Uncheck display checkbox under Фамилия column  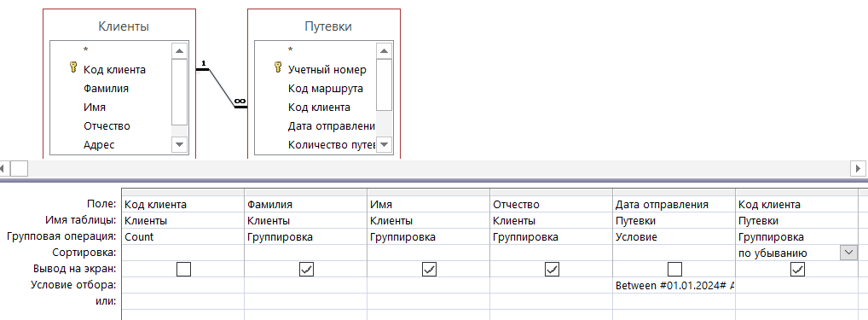coord(306,270)
